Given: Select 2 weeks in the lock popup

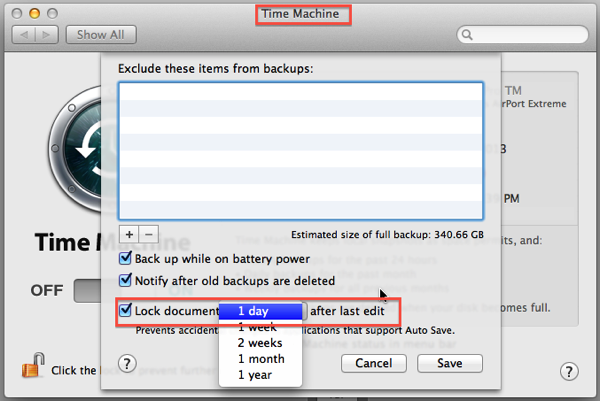Looking at the screenshot, I should [260, 343].
